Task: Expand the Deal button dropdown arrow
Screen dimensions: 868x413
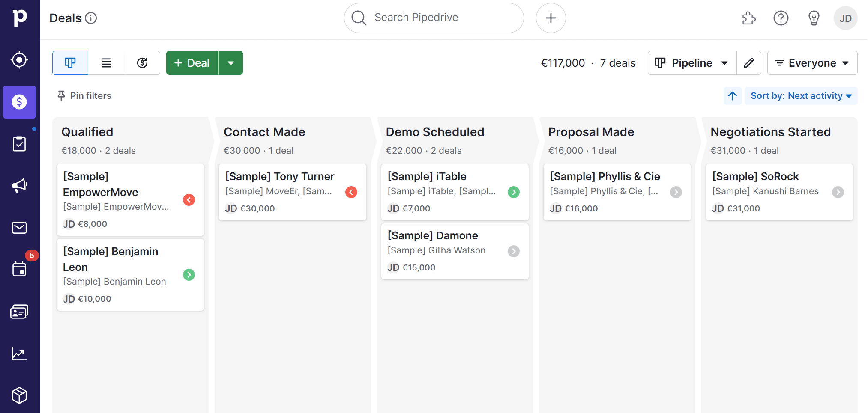Action: 231,63
